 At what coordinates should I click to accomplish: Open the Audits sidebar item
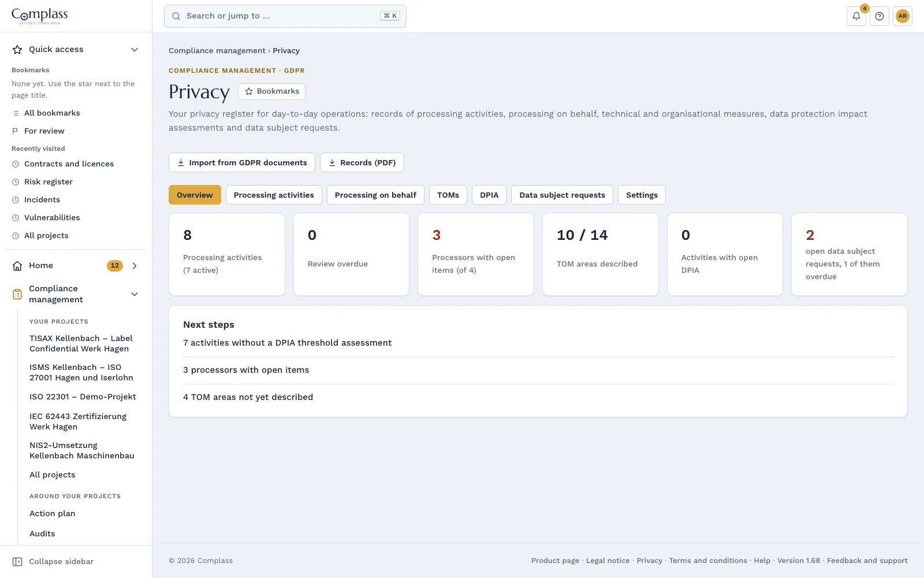tap(42, 534)
